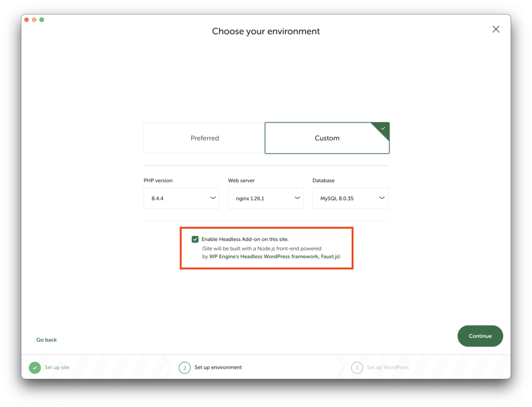Viewport: 532px width, 407px height.
Task: Click the Go back link
Action: click(46, 340)
